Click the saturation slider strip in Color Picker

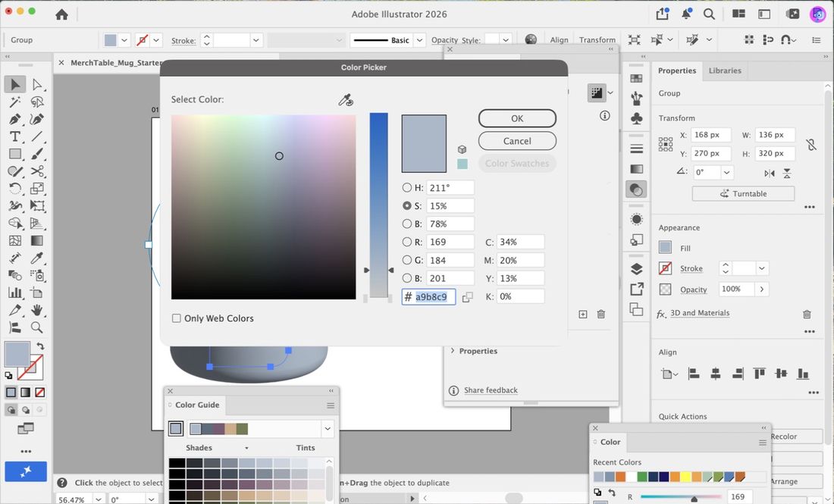(378, 205)
